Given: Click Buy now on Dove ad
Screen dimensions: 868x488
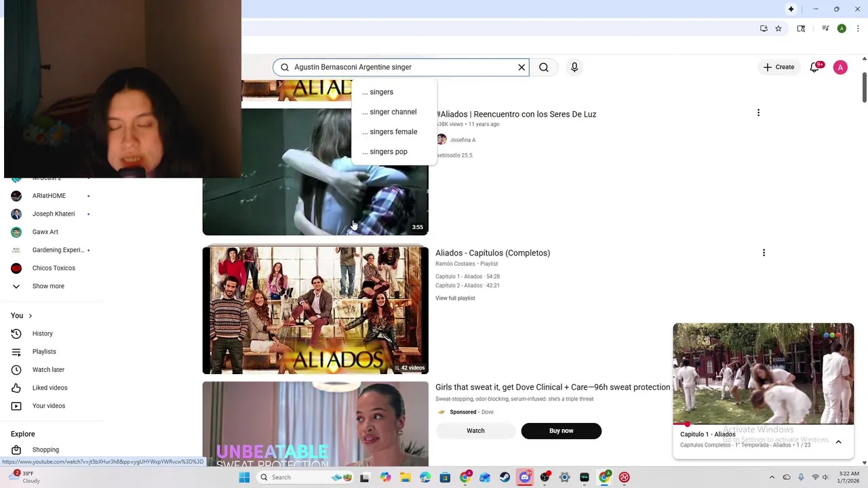Looking at the screenshot, I should (x=561, y=431).
